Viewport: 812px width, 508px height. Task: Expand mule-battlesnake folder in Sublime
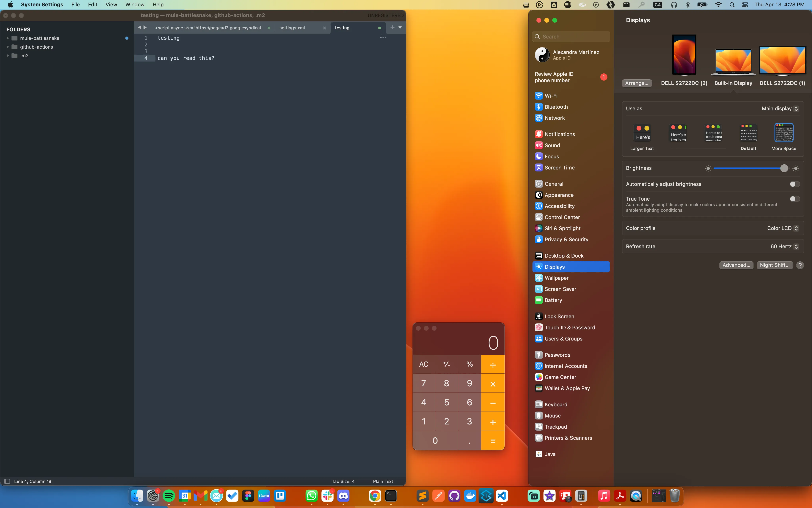[8, 38]
